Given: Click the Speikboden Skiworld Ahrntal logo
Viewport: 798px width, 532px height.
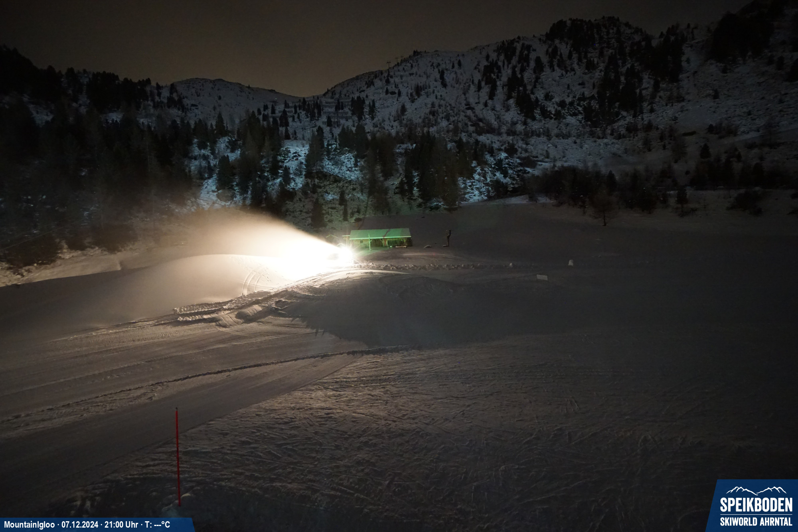Looking at the screenshot, I should (754, 506).
